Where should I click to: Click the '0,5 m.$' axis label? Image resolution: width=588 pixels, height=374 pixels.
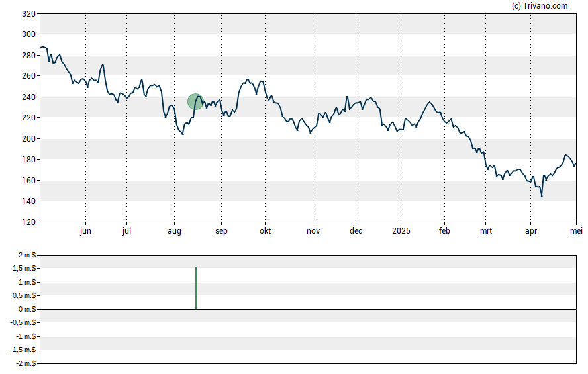point(24,295)
